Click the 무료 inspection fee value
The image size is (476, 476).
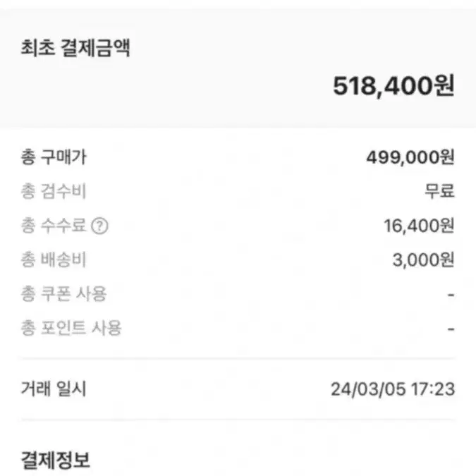coord(439,191)
